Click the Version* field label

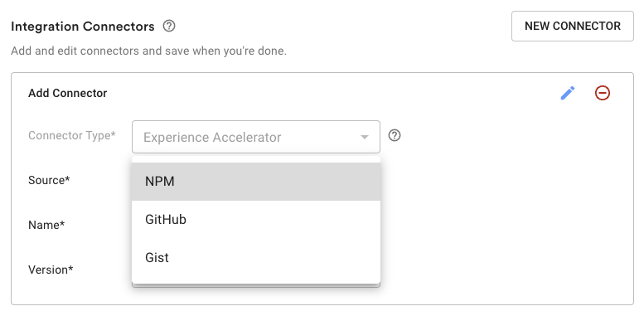tap(51, 270)
